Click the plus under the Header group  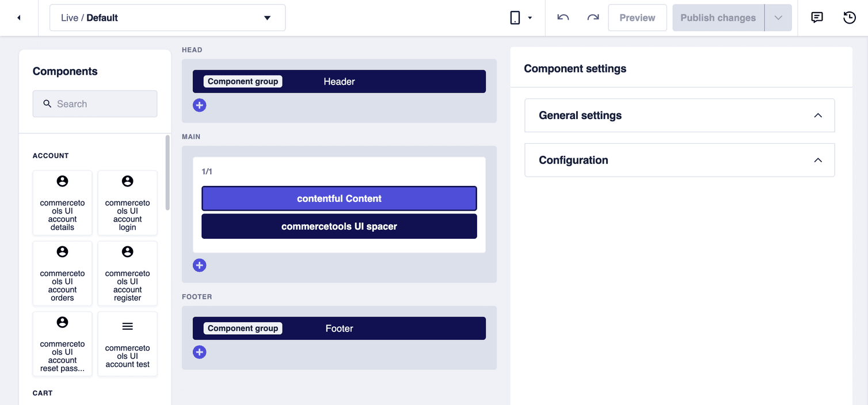(199, 105)
